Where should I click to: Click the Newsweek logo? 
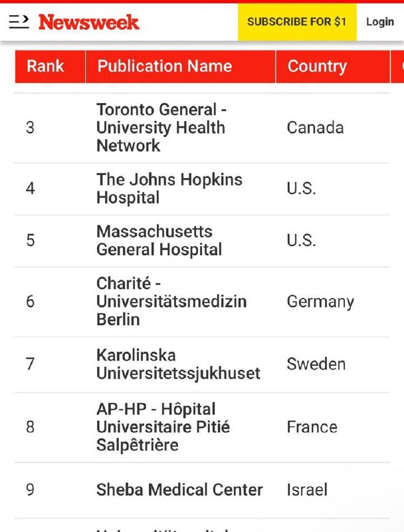click(89, 23)
